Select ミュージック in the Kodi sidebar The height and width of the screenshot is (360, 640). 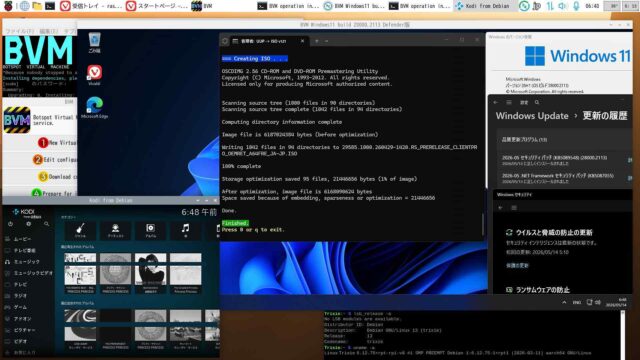[28, 262]
